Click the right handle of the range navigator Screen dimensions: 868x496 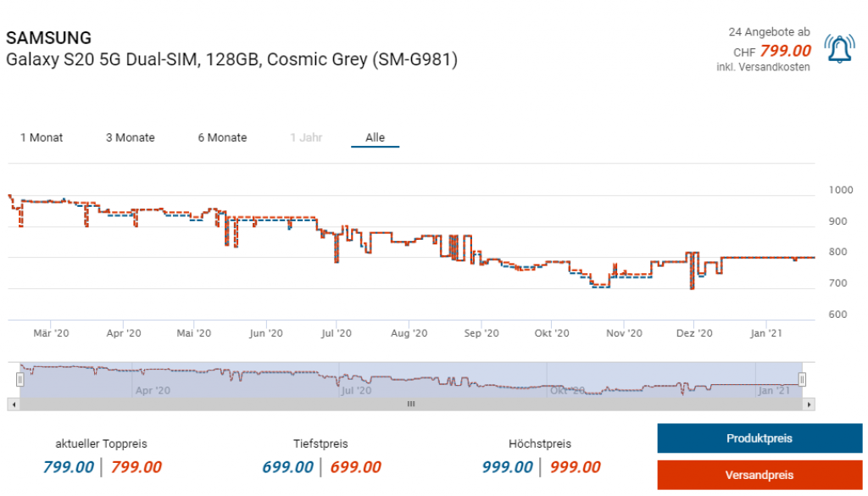(x=802, y=379)
